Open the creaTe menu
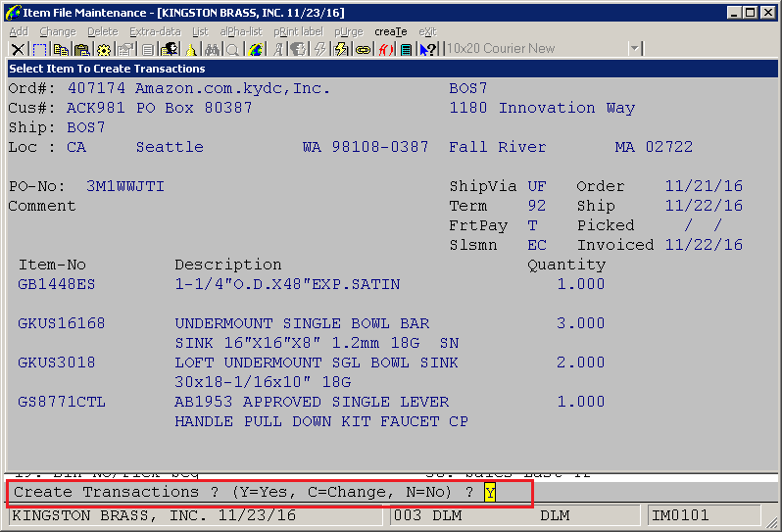 pyautogui.click(x=390, y=32)
